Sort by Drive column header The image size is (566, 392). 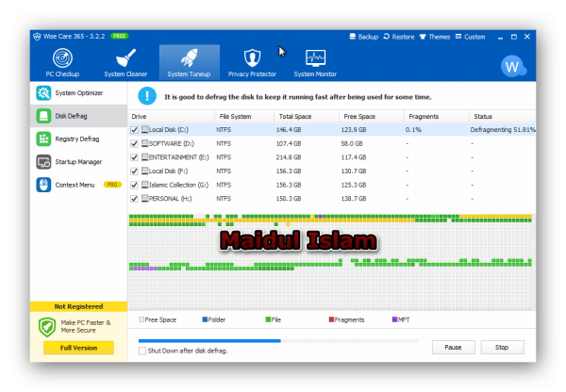tap(172, 117)
